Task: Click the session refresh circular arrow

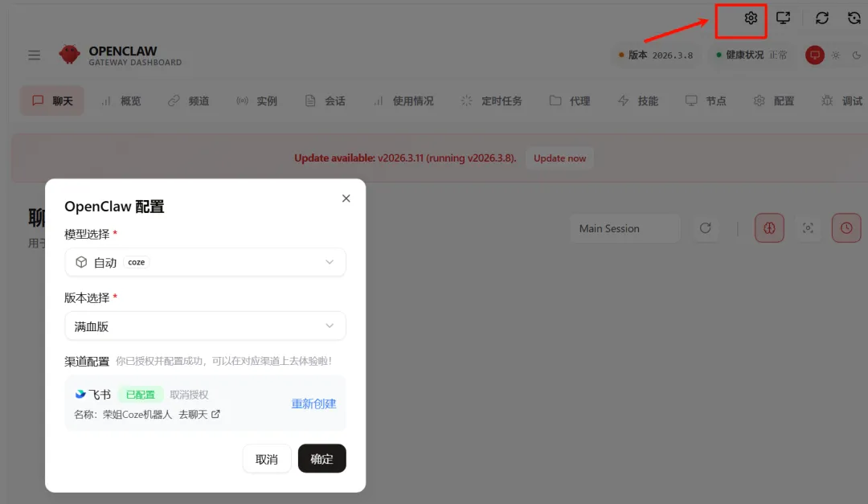Action: [x=705, y=228]
